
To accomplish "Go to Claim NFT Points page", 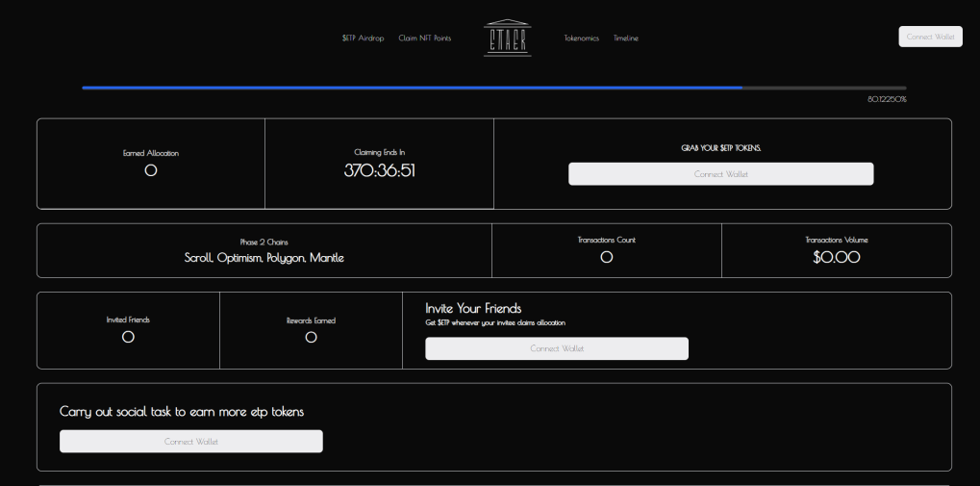I will point(425,38).
